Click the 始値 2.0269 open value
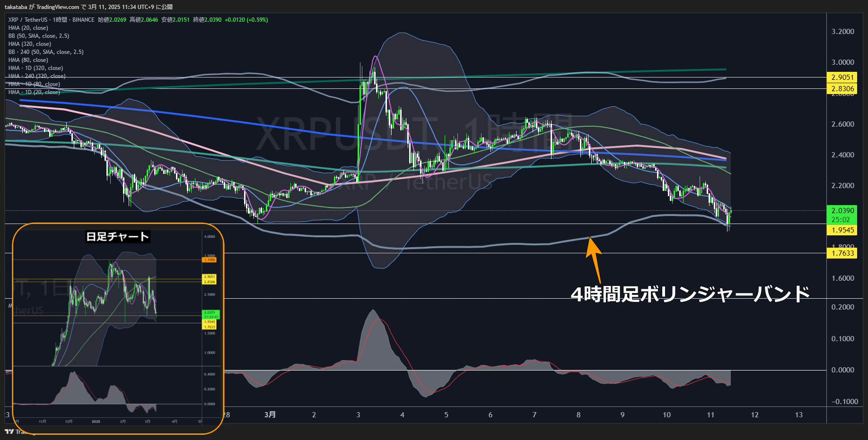868x440 pixels. coord(112,20)
